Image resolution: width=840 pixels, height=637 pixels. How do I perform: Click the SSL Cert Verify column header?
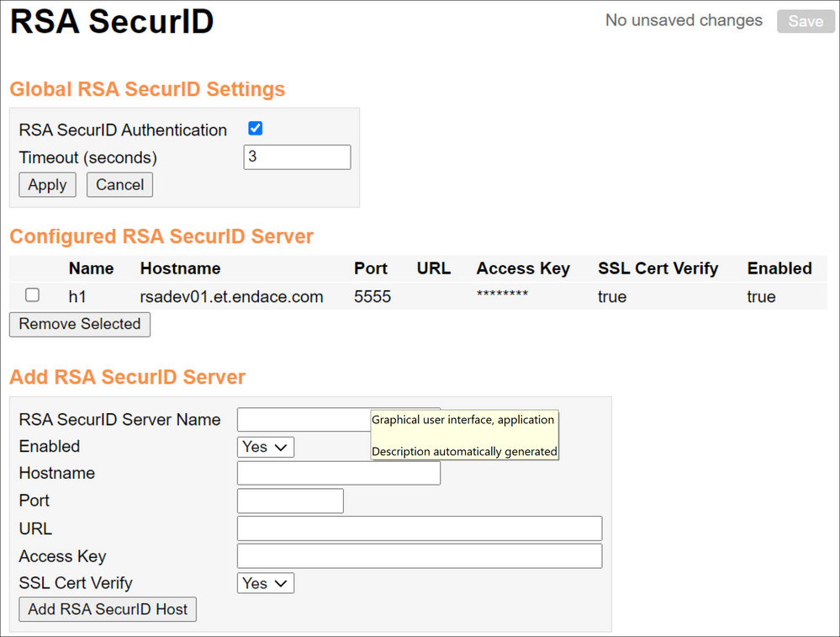click(x=658, y=268)
